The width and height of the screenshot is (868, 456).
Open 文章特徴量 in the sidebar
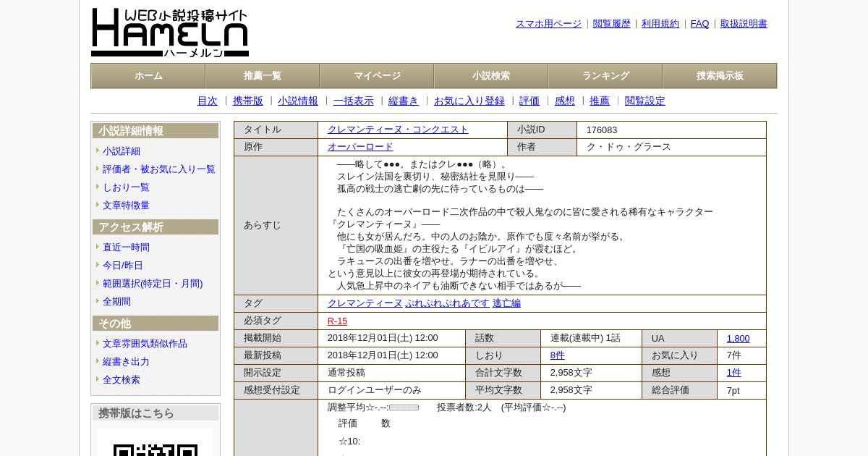126,206
